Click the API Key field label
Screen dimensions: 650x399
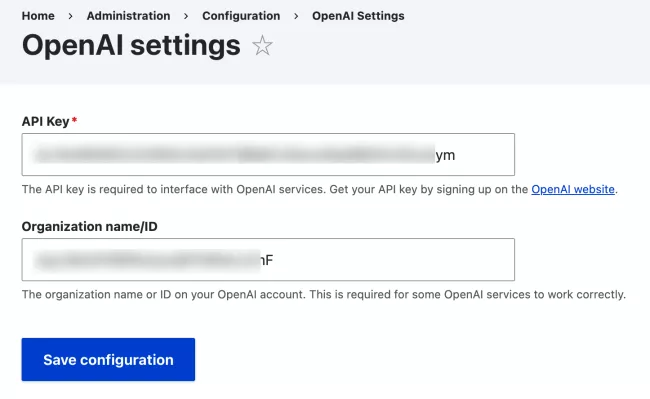point(46,121)
